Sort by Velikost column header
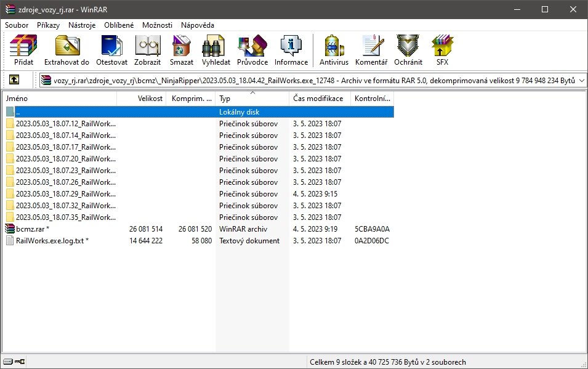Screen dimensions: 588x369 [x=142, y=99]
